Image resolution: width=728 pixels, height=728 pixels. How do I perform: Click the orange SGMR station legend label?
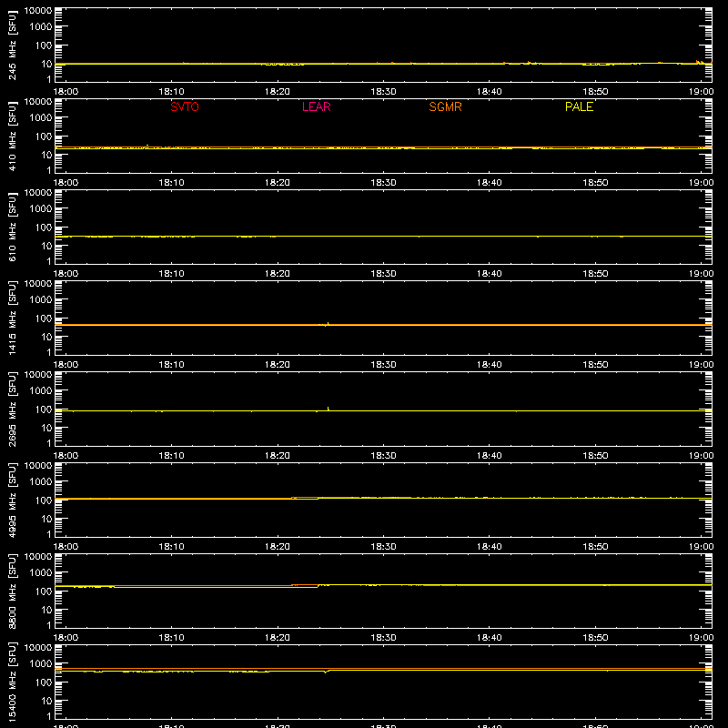click(445, 106)
